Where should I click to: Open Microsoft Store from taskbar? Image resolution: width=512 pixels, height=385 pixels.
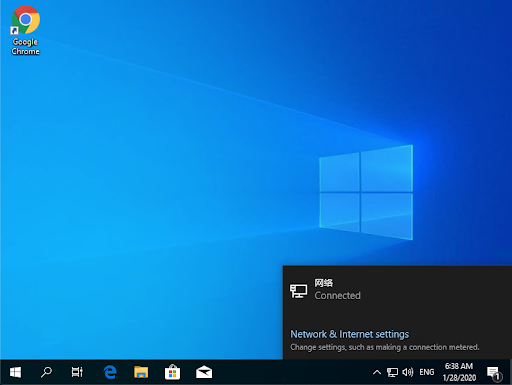tap(172, 372)
